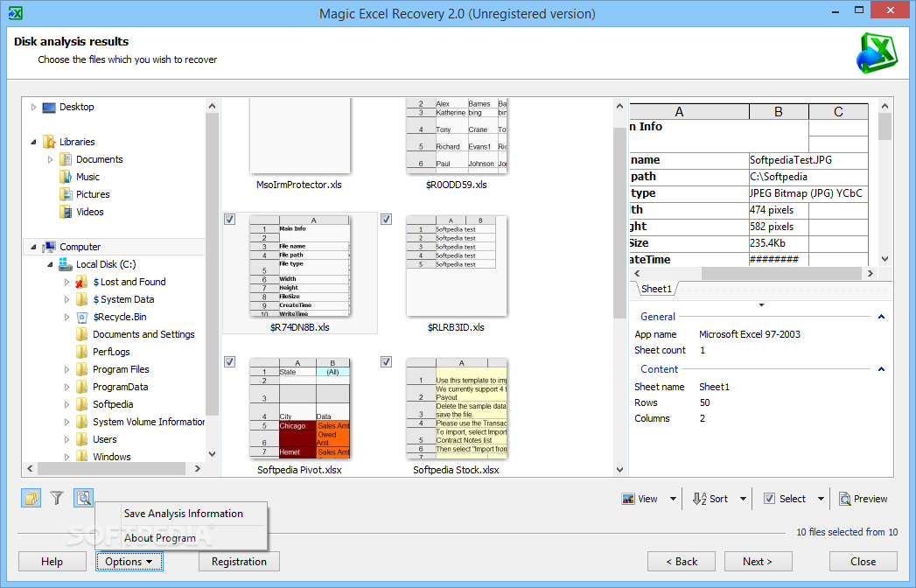Uncheck the $R74DN8B.xls file checkbox
The image size is (916, 588).
click(230, 219)
